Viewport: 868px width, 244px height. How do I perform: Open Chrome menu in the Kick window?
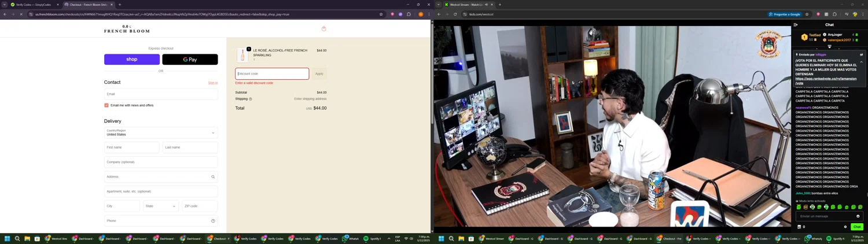point(863,14)
